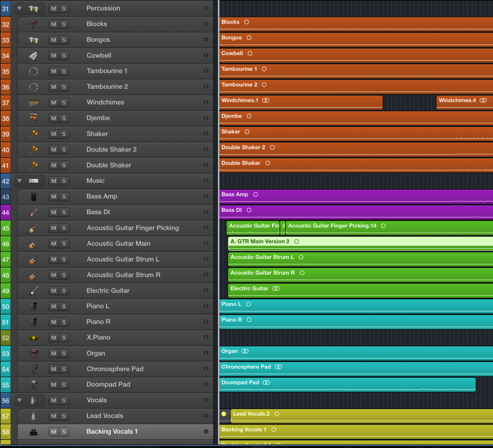This screenshot has width=493, height=448.
Task: Toggle the Piano R track status dot
Action: tap(206, 322)
